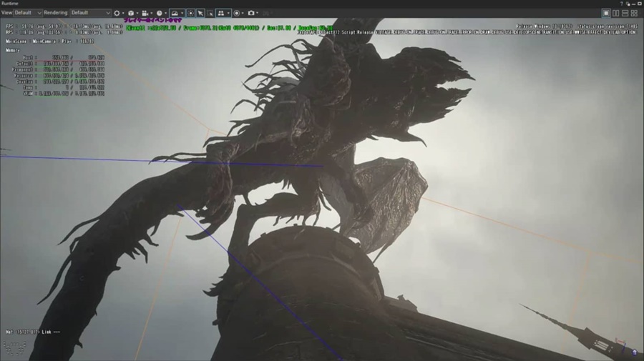Open the Rendering mode dropdown

coord(90,13)
